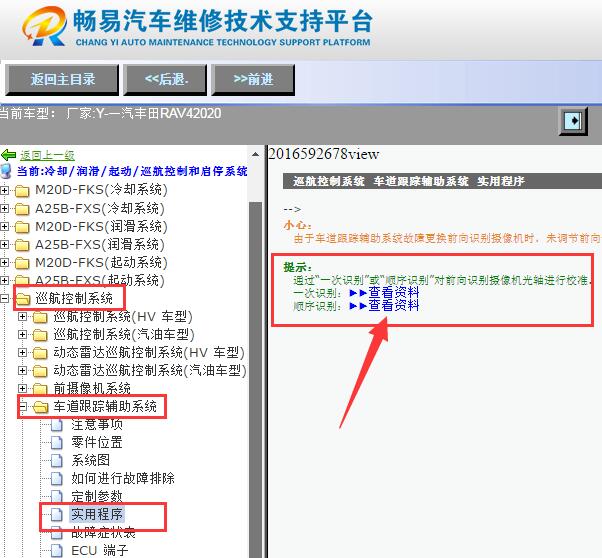Image resolution: width=602 pixels, height=558 pixels.
Task: Open the 定制参数 page
Action: [x=97, y=497]
